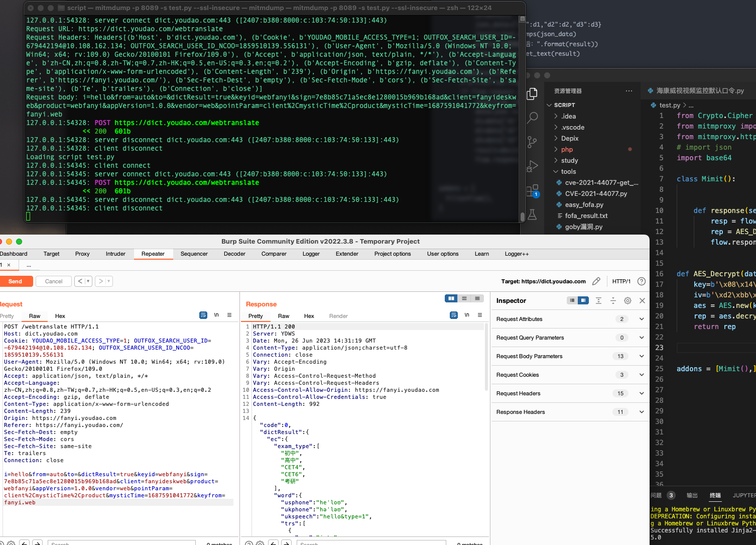Click the Testing beaker icon in sidebar
The width and height of the screenshot is (756, 545).
coord(532,214)
